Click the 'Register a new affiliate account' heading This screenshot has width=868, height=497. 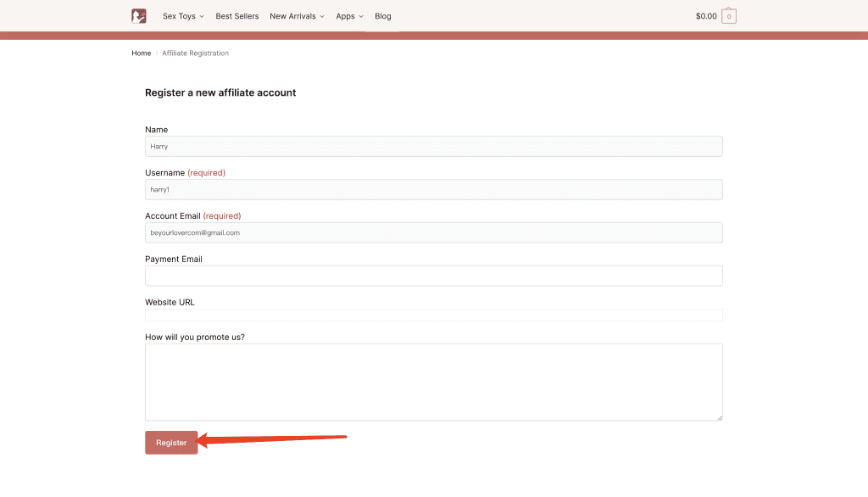[220, 92]
